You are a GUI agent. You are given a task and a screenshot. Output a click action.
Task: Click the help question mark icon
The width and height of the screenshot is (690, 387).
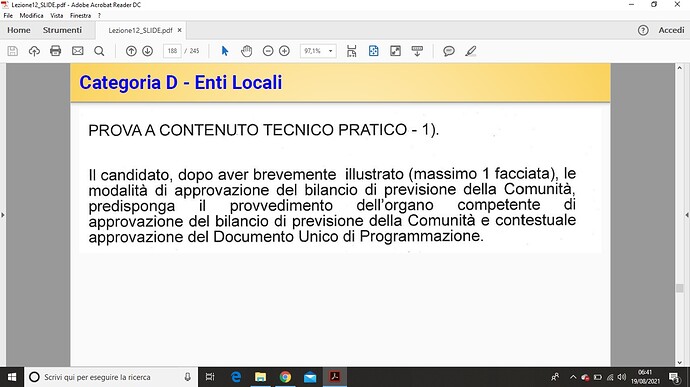(x=643, y=30)
